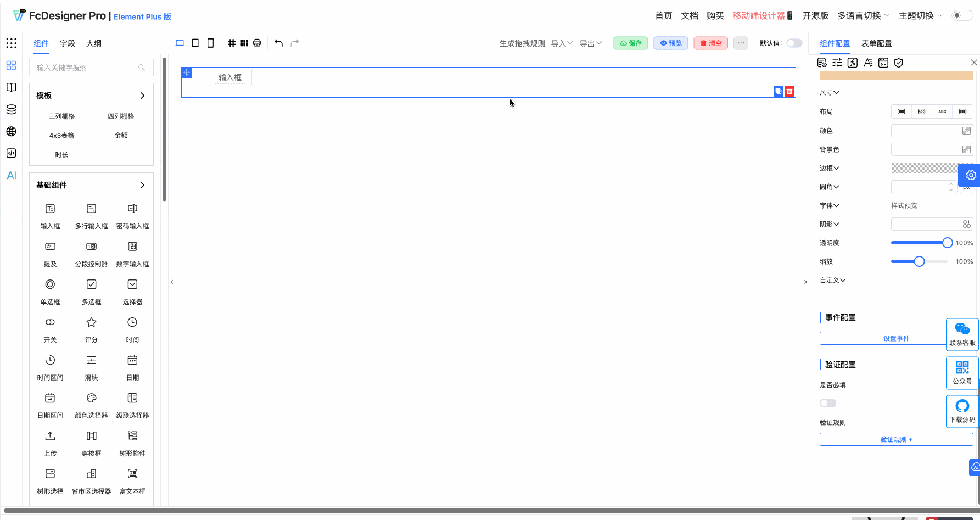The image size is (980, 520).
Task: Open the fx formula configuration panel icon
Action: tap(852, 63)
